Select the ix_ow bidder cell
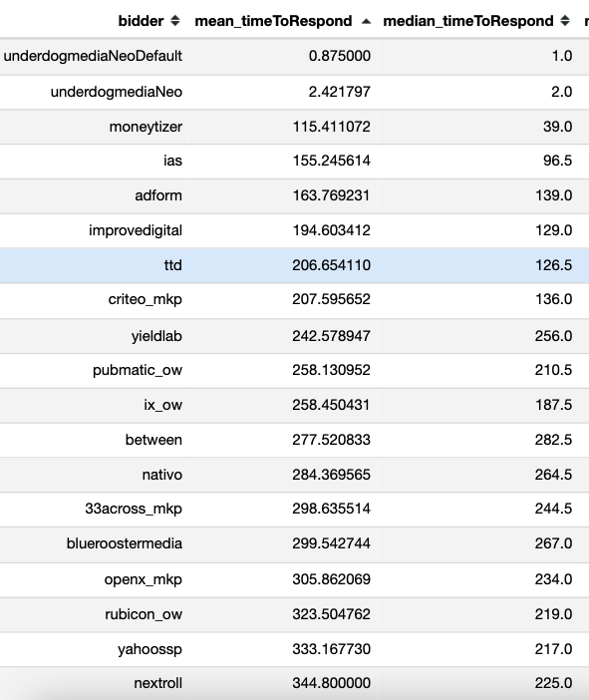 point(162,405)
